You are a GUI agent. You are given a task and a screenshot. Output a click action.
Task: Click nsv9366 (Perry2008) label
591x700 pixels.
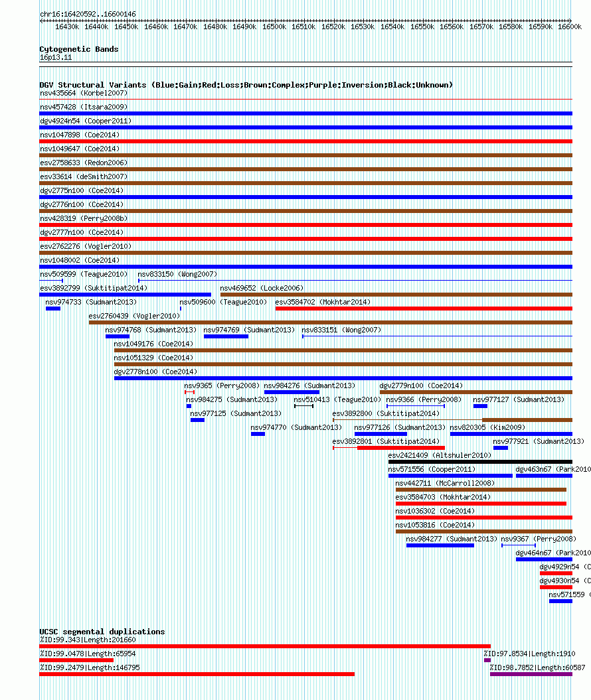coord(424,399)
